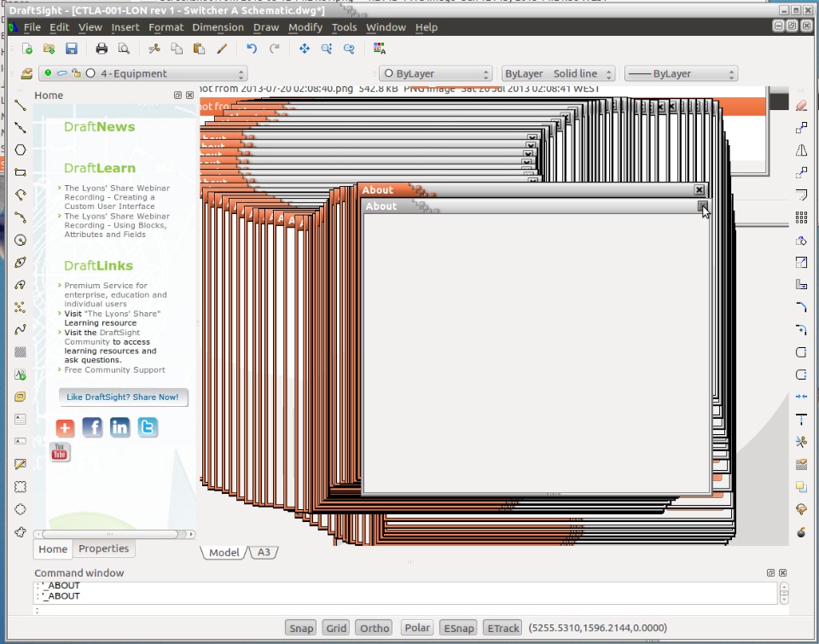
Task: Click the Help menu
Action: [427, 27]
